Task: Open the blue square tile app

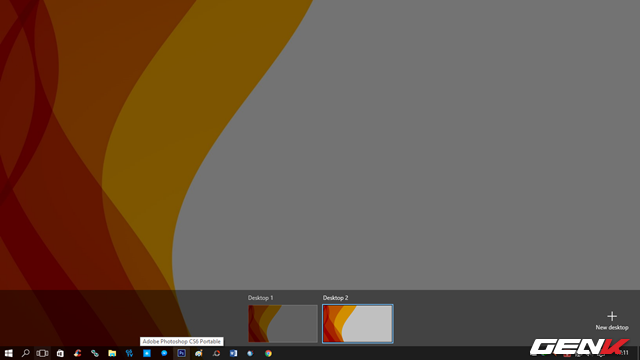Action: click(147, 353)
